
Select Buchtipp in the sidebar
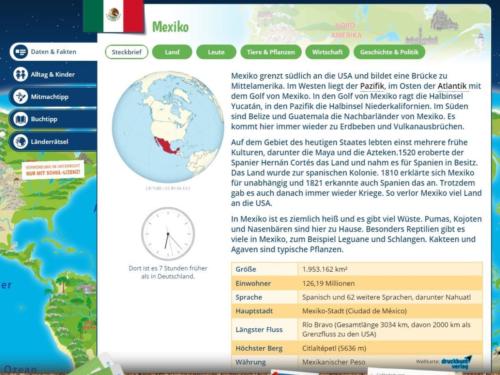(53, 119)
